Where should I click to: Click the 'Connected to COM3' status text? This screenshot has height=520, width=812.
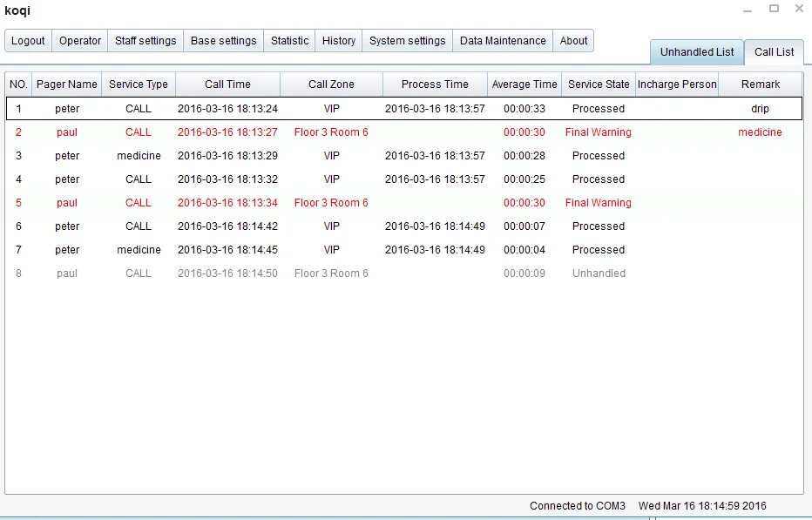[578, 506]
